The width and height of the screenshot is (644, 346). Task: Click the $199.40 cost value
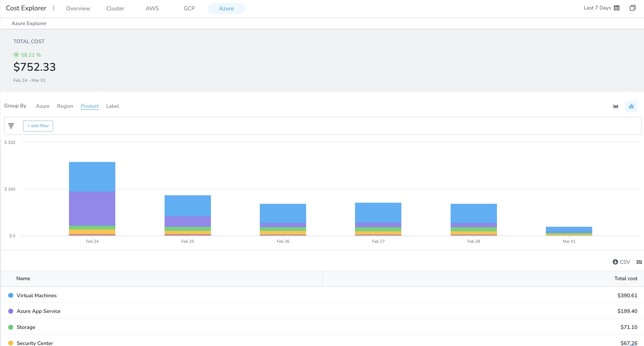tap(627, 311)
